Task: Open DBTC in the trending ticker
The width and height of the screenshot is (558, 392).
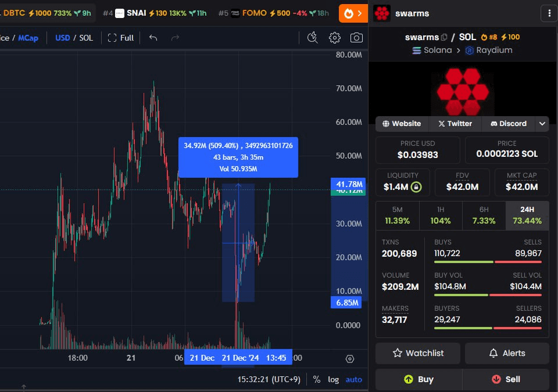Action: tap(46, 13)
